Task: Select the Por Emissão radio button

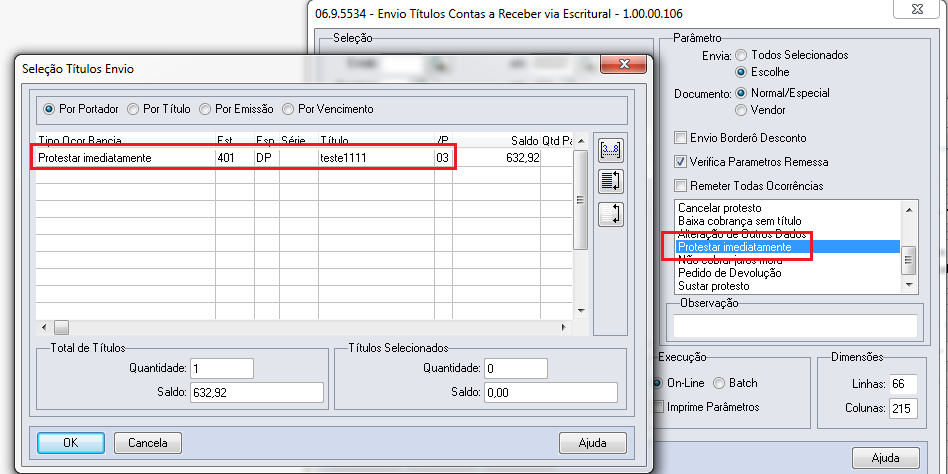Action: tap(206, 109)
